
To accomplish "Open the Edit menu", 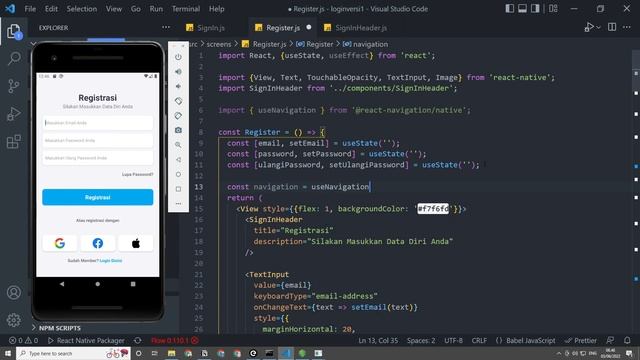I will (x=51, y=9).
